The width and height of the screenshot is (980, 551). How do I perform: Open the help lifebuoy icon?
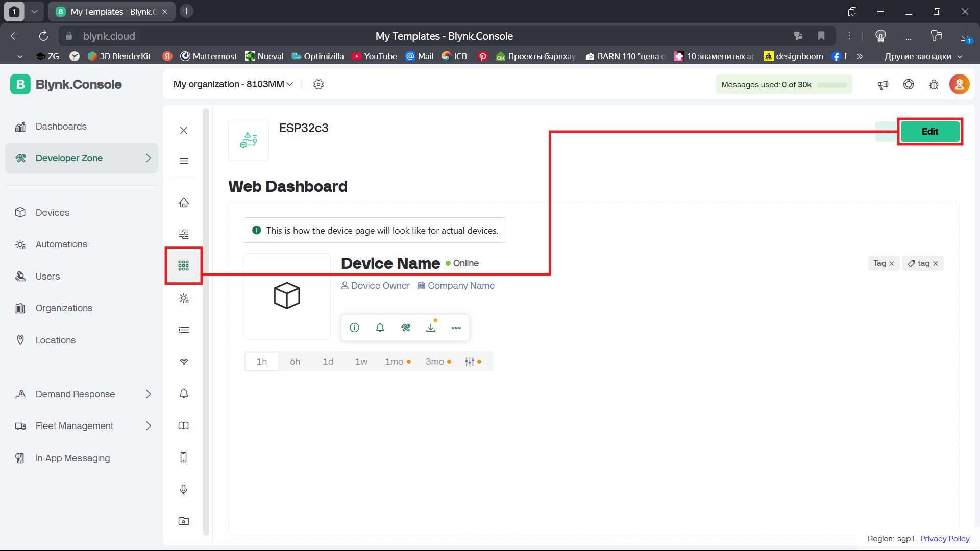click(x=909, y=85)
